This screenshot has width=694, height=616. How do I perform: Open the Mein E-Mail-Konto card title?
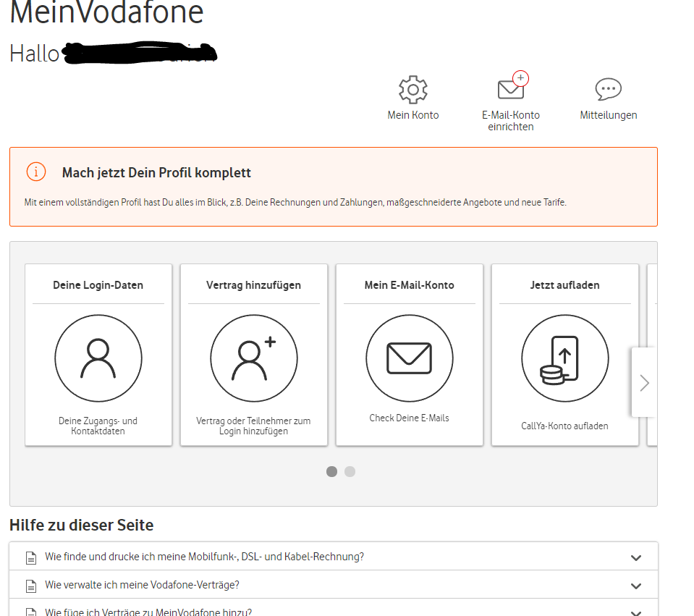(410, 285)
